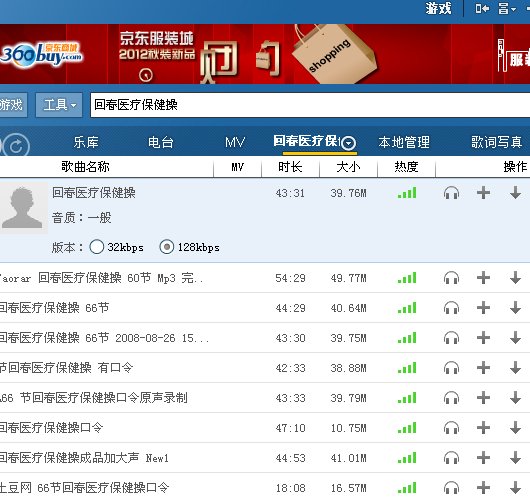Listen to 有口令 song at 42:33
This screenshot has height=502, width=530.
451,368
